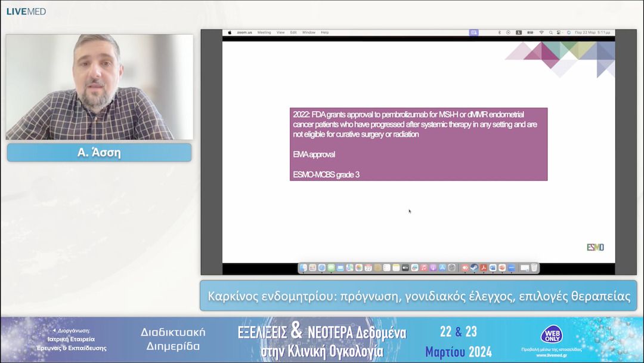Open Microsoft Word in the Dock

tap(493, 267)
